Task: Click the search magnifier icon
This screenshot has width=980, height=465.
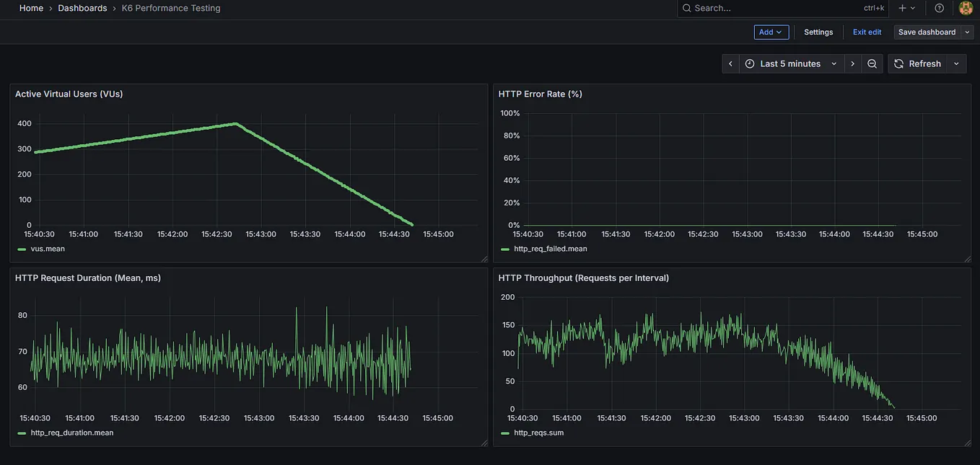Action: point(687,8)
